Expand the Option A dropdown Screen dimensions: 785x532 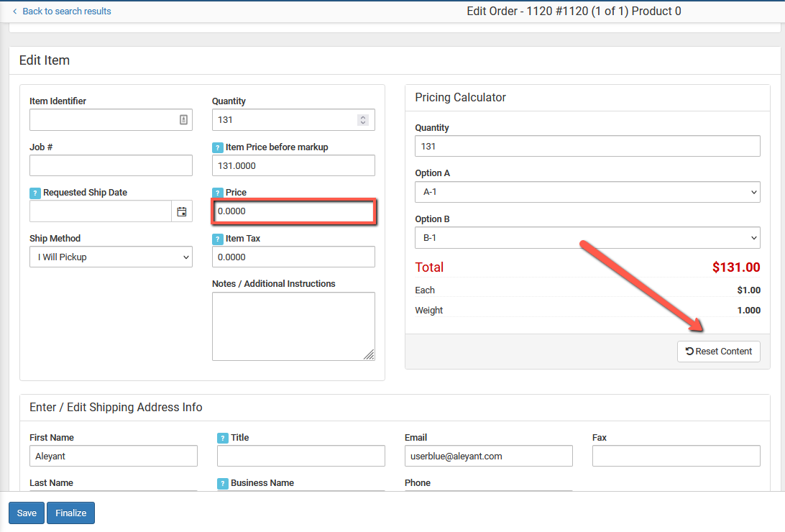coord(587,192)
